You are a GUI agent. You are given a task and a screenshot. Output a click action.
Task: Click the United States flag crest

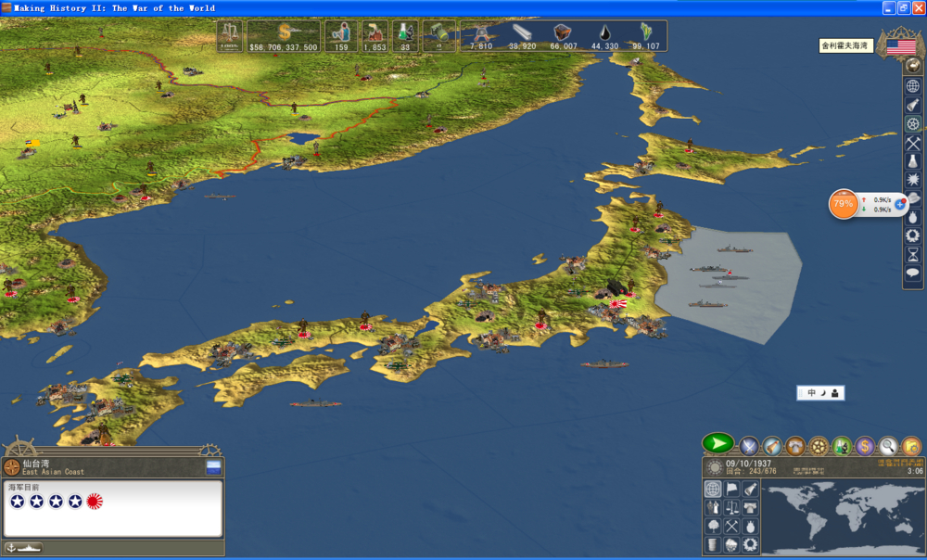tap(901, 45)
